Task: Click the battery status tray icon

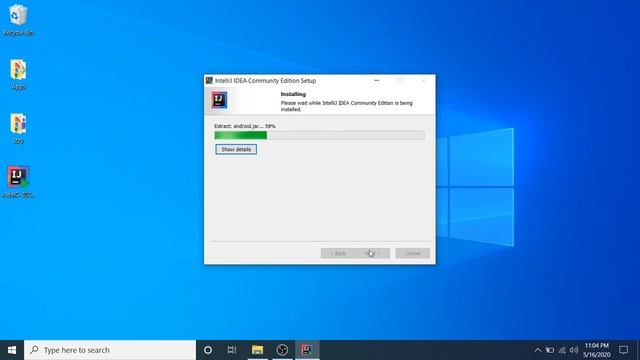Action: coord(550,350)
